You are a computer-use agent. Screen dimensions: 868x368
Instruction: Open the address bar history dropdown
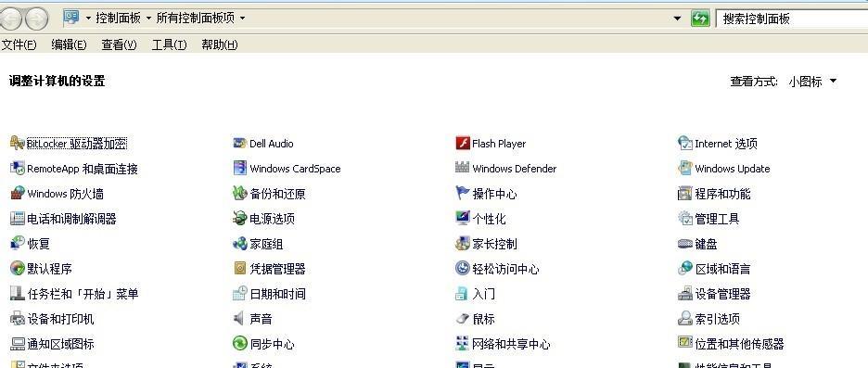click(x=676, y=19)
